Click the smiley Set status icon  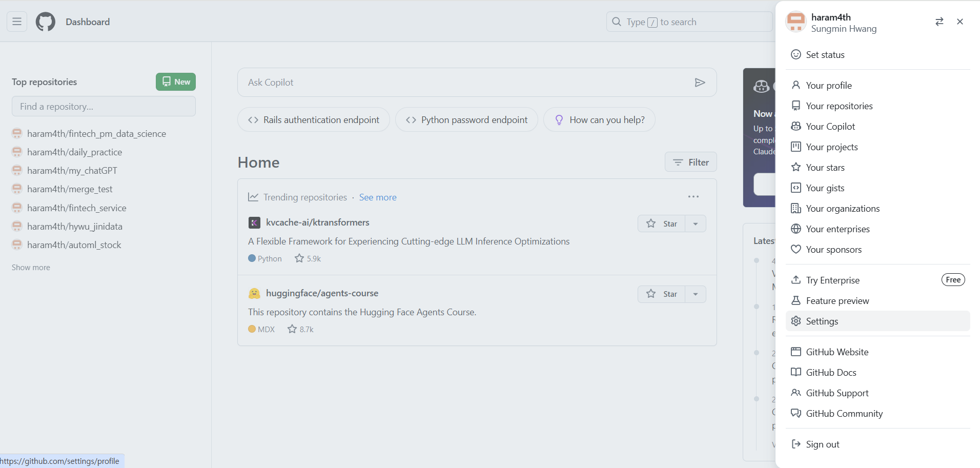point(796,54)
